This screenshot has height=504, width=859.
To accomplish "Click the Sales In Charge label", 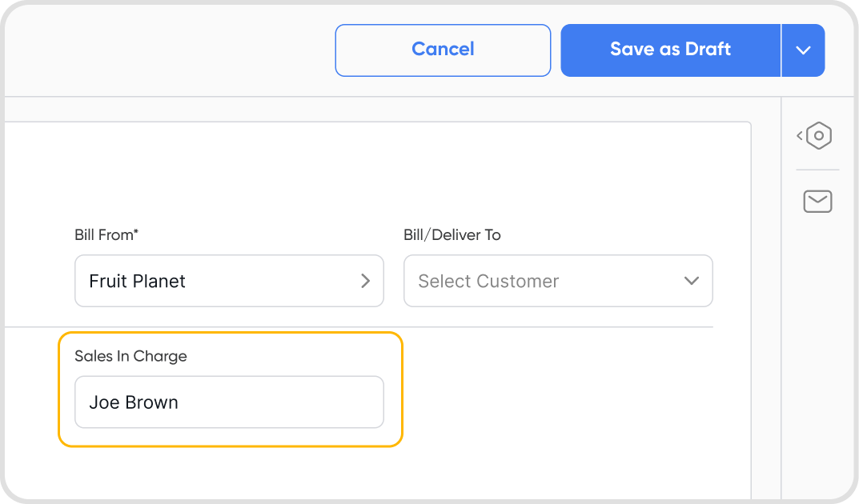I will 130,357.
